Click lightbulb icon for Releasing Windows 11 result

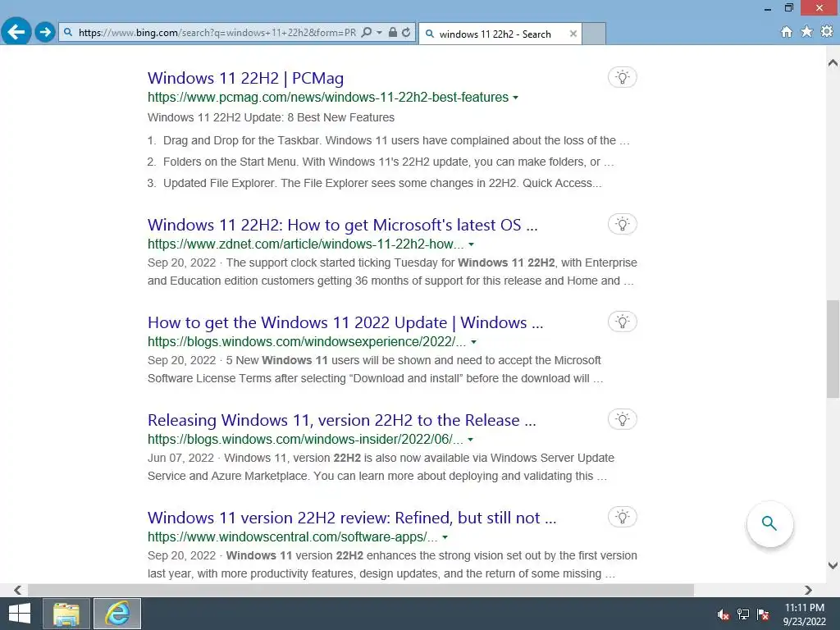coord(622,419)
